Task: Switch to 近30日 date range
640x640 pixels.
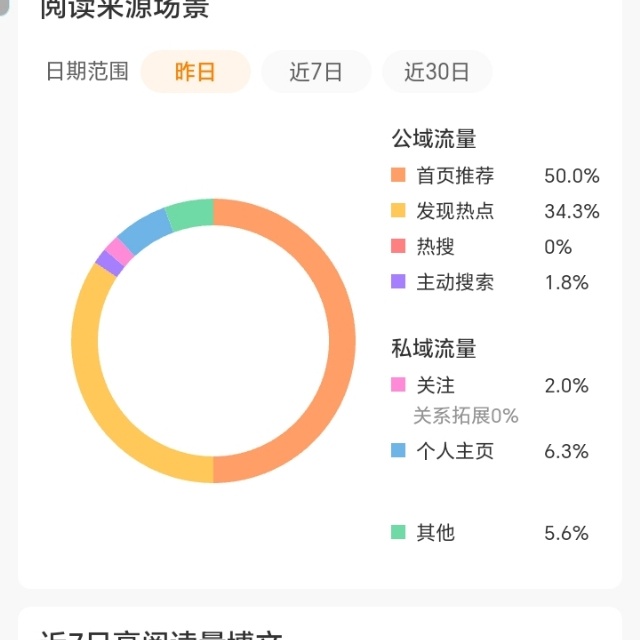Action: coord(437,72)
